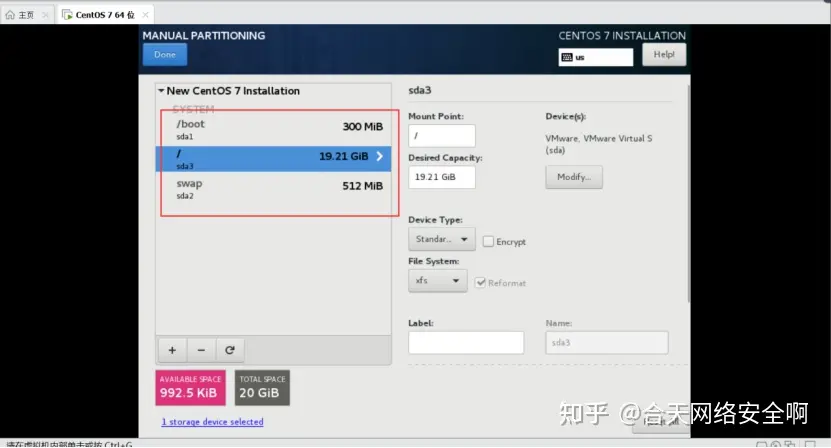Screen dimensions: 831x448
Task: Toggle the Encrypt checkbox
Action: [488, 242]
